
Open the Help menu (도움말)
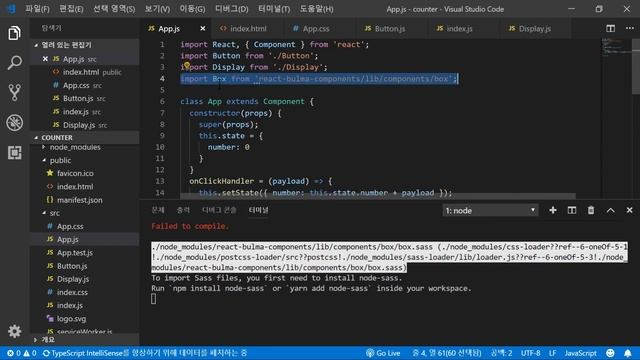point(316,9)
